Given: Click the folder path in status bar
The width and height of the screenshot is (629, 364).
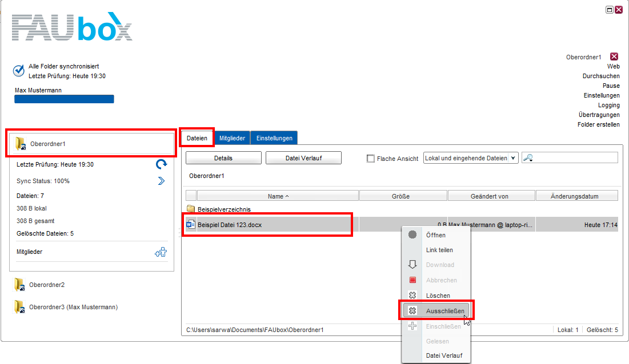Looking at the screenshot, I should [255, 330].
